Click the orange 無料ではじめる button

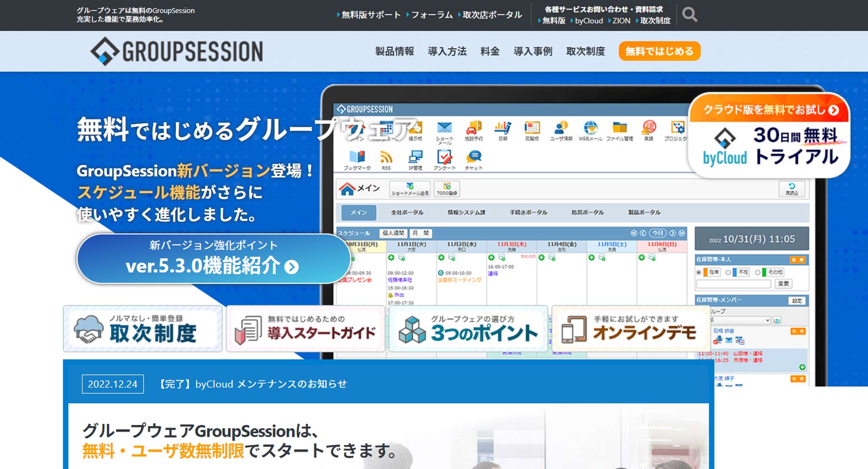[x=659, y=52]
